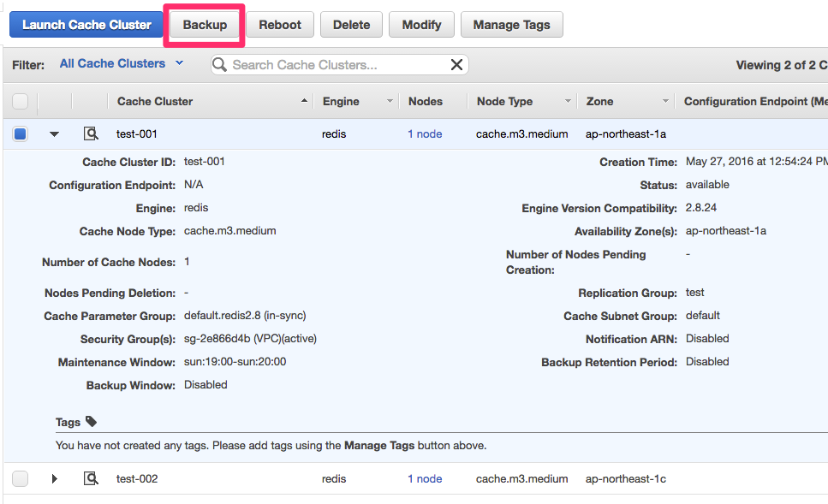Deselect the checkbox for test-001
This screenshot has width=828, height=504.
click(x=21, y=133)
